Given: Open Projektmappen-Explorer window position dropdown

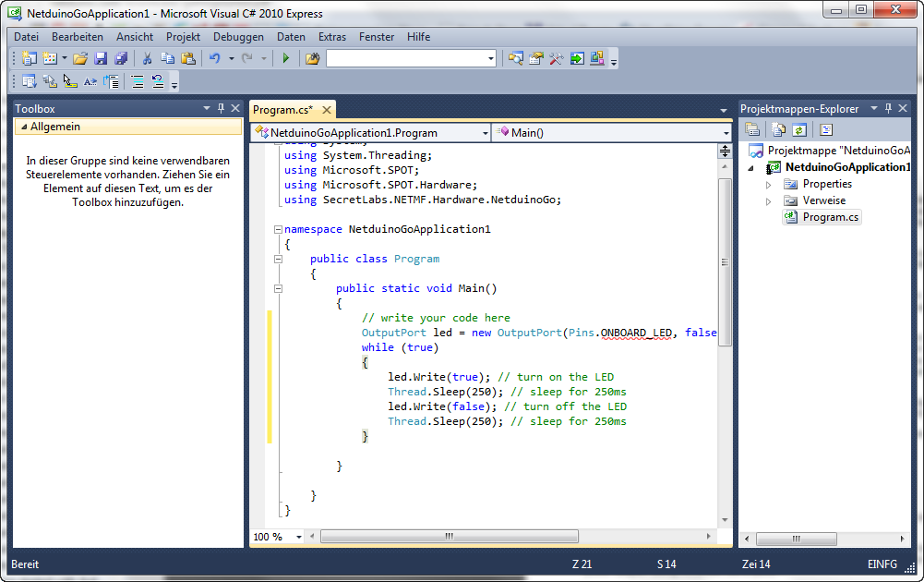Looking at the screenshot, I should coord(874,108).
